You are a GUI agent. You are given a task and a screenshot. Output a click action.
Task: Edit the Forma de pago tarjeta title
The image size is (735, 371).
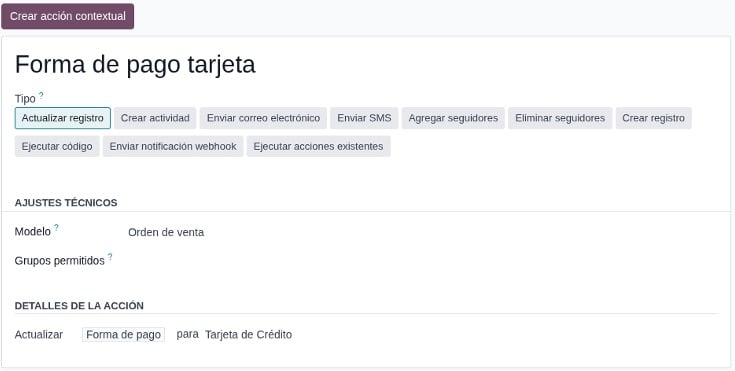coord(135,64)
